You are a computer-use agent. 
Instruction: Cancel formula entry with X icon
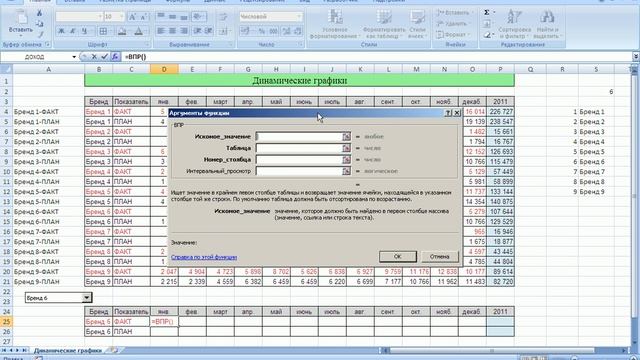94,57
